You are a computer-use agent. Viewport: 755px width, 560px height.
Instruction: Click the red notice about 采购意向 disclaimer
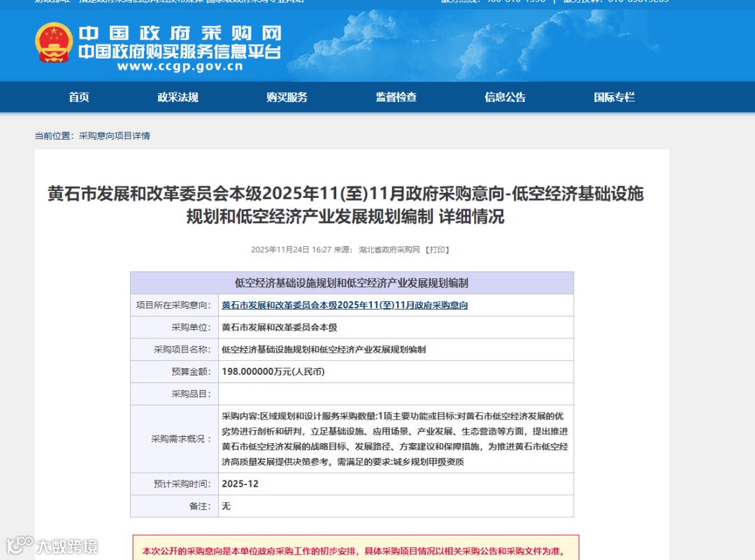pyautogui.click(x=354, y=552)
